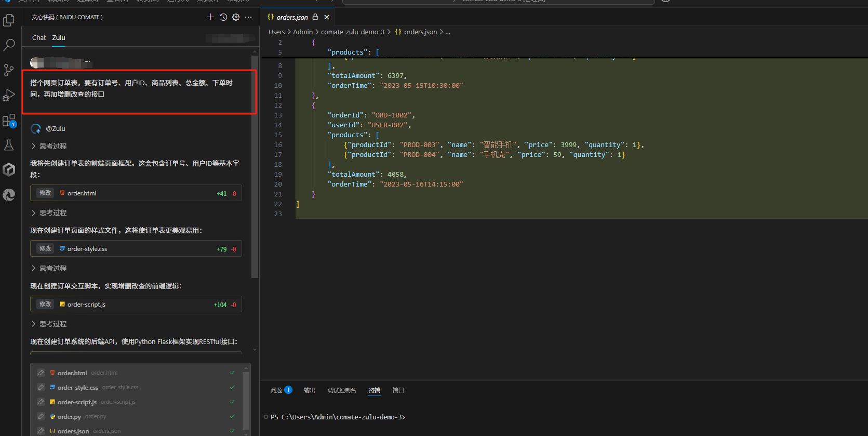Open the Edge browser tools icon
868x436 pixels.
9,194
